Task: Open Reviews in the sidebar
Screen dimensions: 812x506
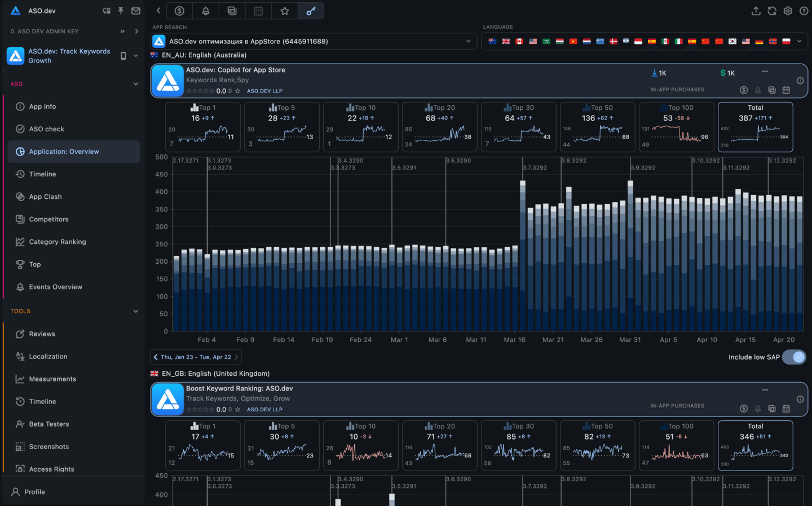Action: 42,334
